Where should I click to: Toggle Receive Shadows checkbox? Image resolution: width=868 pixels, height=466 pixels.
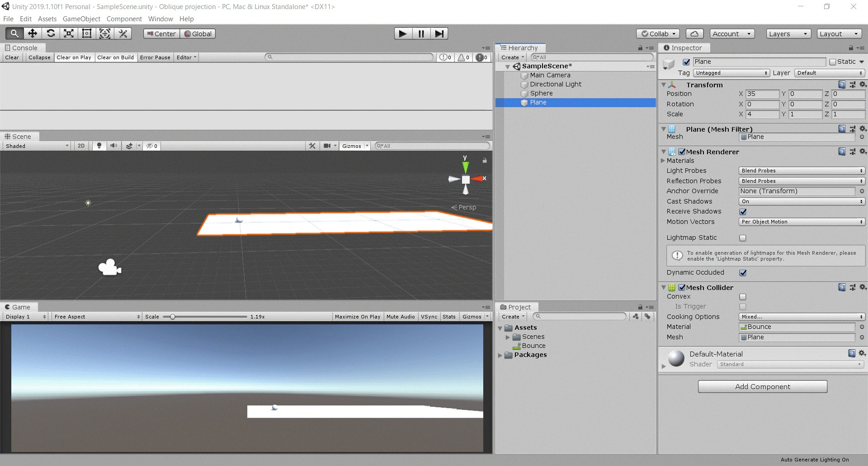point(743,212)
